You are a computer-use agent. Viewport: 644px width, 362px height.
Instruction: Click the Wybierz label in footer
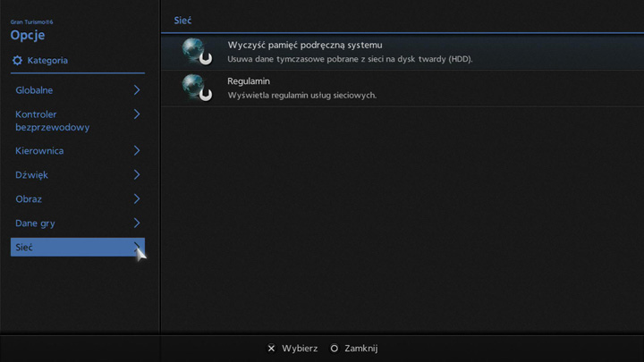point(299,349)
